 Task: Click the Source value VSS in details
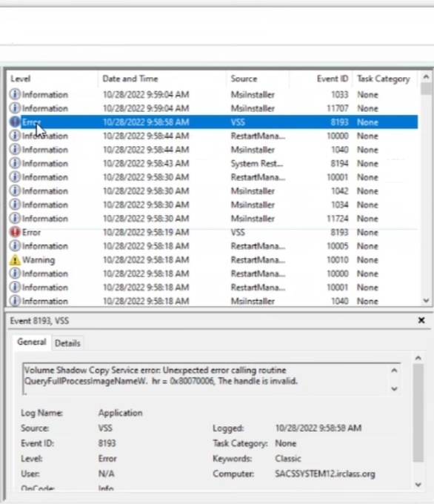(x=105, y=428)
